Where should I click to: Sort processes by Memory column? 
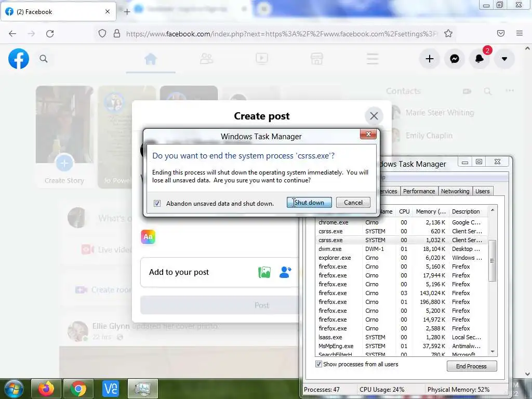point(431,211)
